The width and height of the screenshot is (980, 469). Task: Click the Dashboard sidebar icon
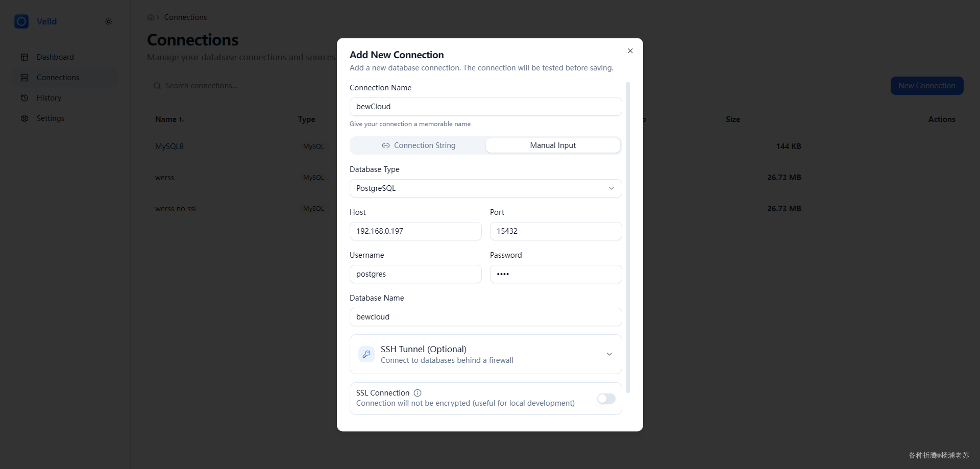pos(24,57)
